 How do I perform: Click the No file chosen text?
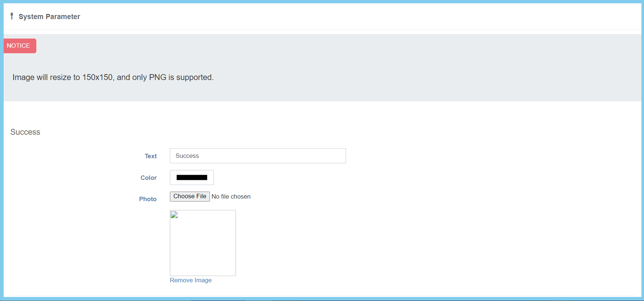pyautogui.click(x=231, y=197)
